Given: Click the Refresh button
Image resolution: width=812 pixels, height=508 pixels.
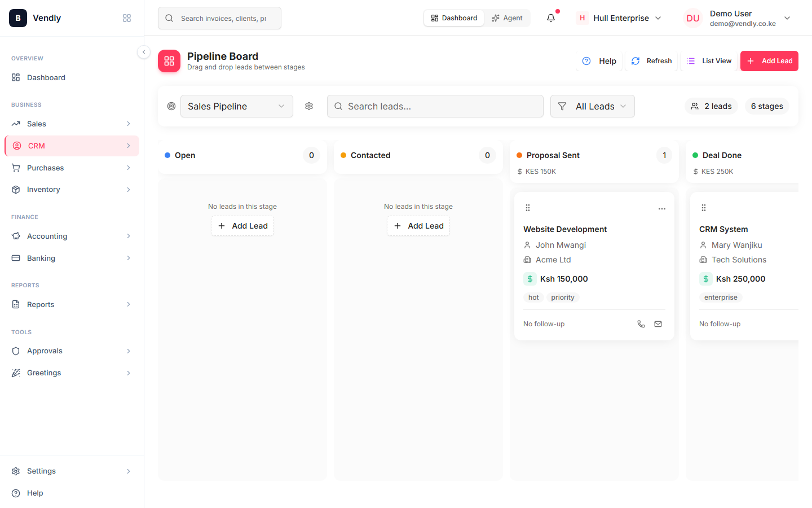Looking at the screenshot, I should pyautogui.click(x=651, y=61).
